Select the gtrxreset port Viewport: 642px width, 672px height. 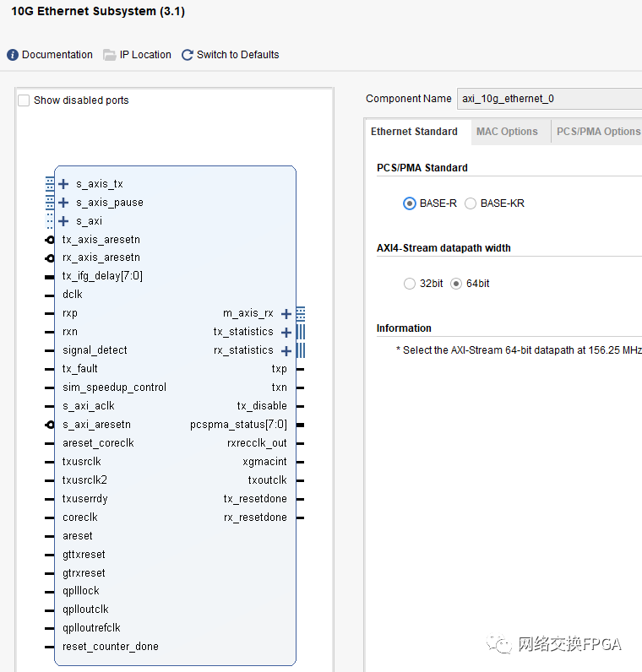pos(84,573)
